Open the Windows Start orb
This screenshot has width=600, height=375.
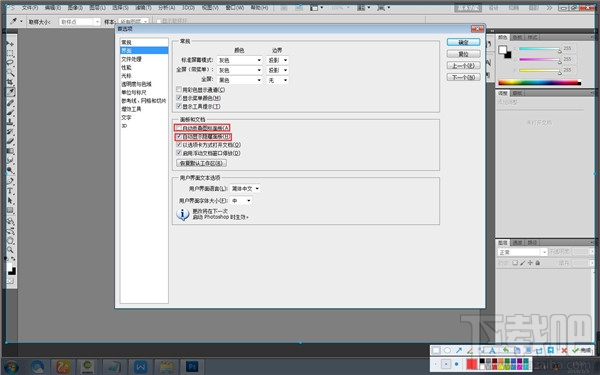click(x=11, y=367)
